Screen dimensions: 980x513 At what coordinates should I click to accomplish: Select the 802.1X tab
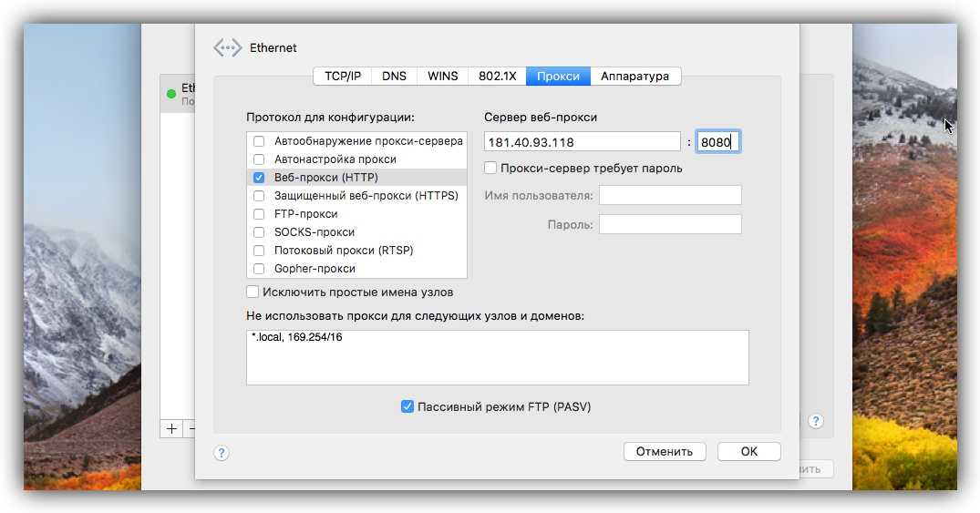[498, 77]
